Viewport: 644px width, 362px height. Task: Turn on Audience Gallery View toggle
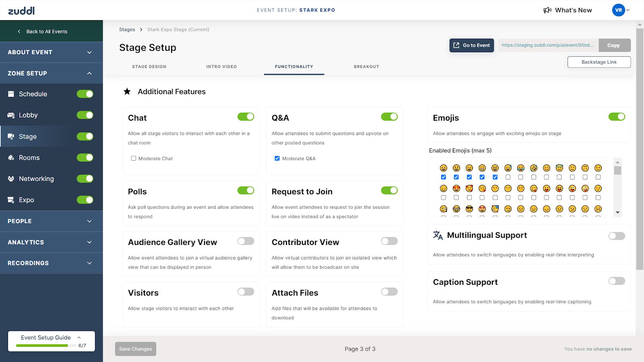[x=246, y=241]
